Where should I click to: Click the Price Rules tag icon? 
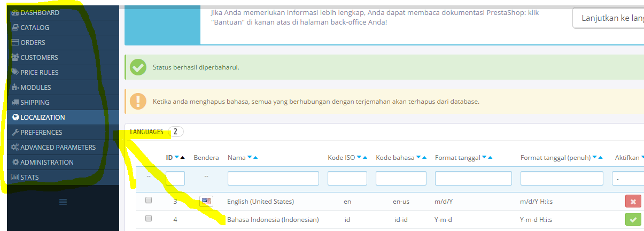(15, 72)
